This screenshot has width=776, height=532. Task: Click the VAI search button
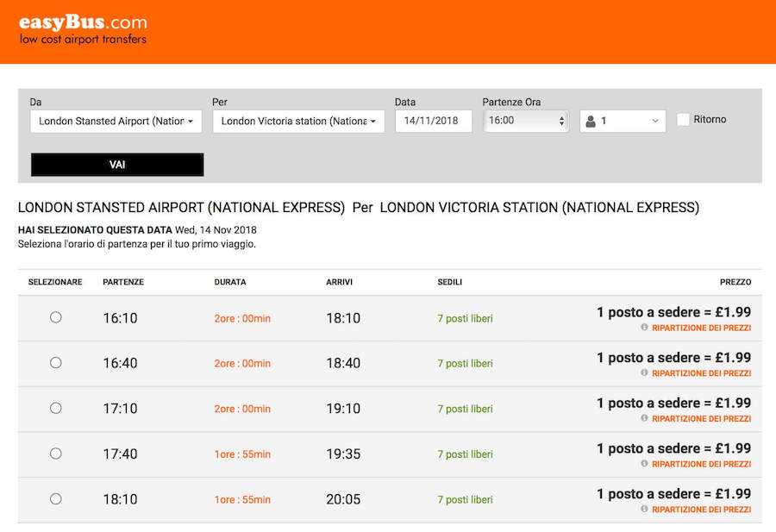[117, 165]
